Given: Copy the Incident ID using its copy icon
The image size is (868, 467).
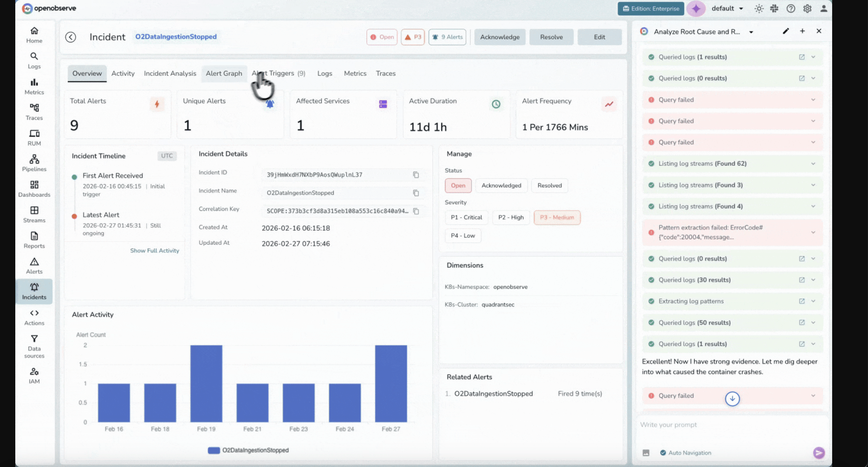Looking at the screenshot, I should (415, 175).
